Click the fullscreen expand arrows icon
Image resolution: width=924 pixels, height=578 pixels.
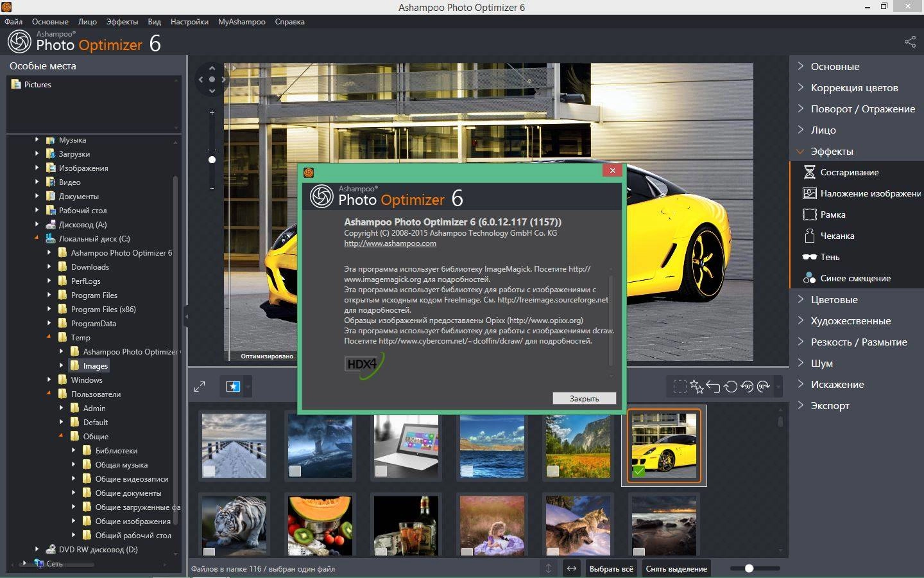click(200, 387)
